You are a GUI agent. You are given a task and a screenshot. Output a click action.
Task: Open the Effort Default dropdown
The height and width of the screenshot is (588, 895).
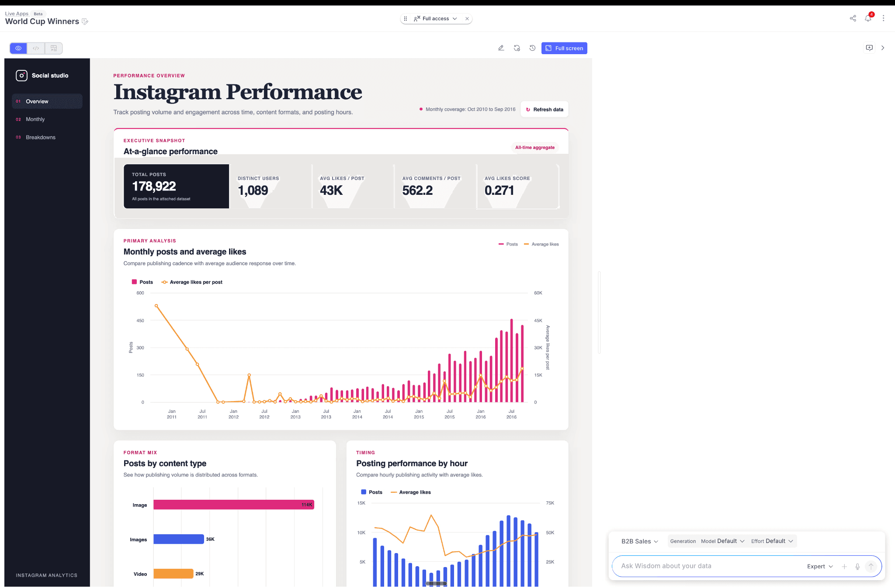coord(772,541)
